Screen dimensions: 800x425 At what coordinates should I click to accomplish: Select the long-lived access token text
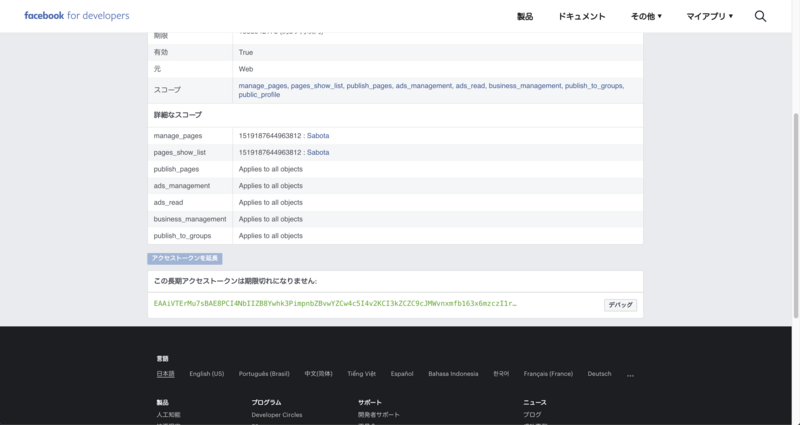click(335, 304)
